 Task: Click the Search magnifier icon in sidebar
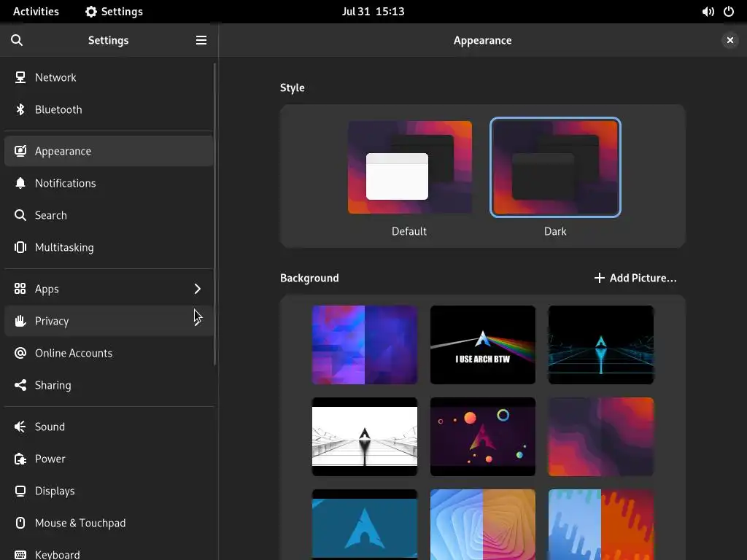pyautogui.click(x=20, y=215)
